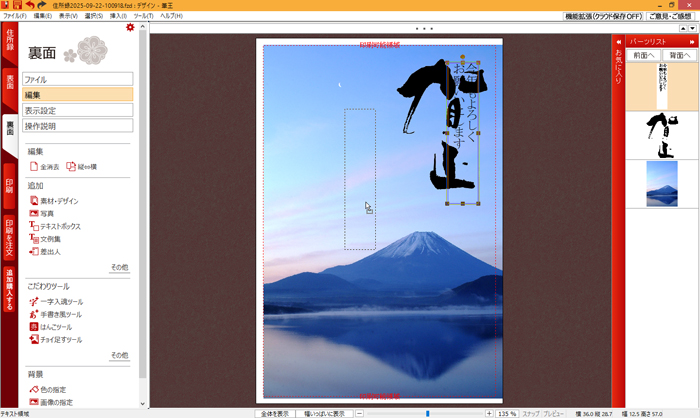Click the red gear settings icon
The image size is (700, 418).
click(x=130, y=28)
